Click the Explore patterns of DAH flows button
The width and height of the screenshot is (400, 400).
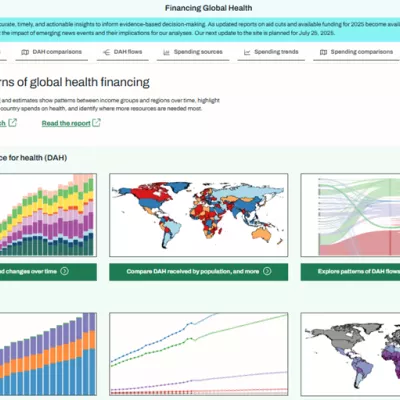point(350,272)
